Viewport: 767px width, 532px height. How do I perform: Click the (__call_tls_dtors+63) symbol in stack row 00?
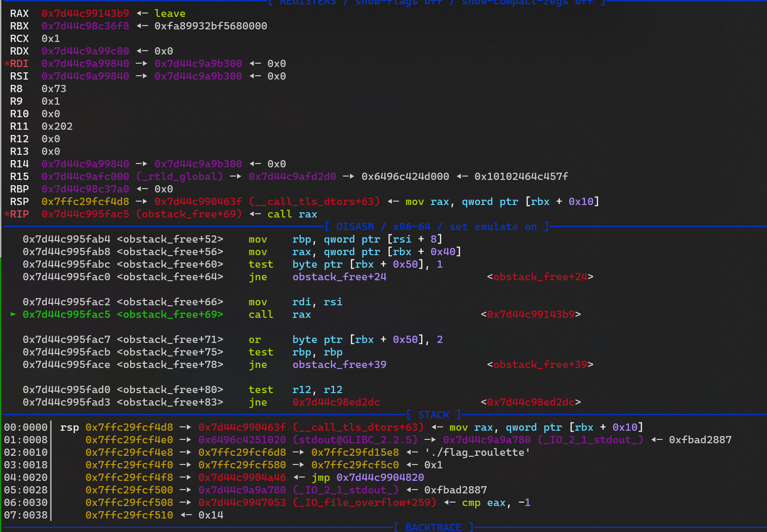tap(358, 427)
